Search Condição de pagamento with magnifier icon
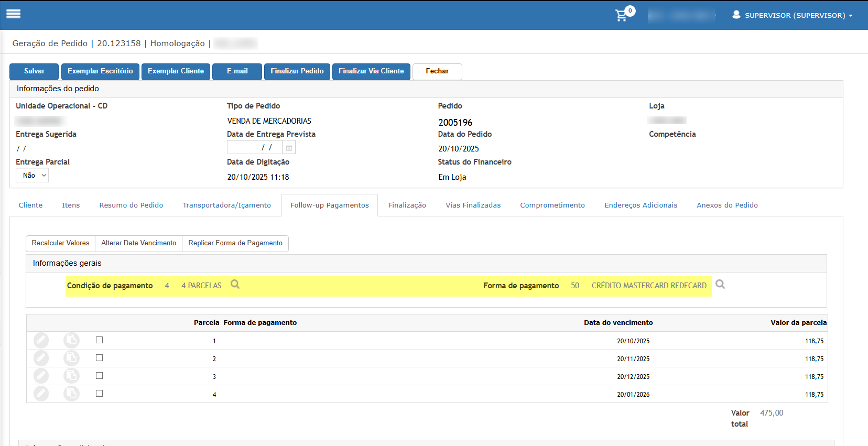The image size is (868, 446). (235, 285)
